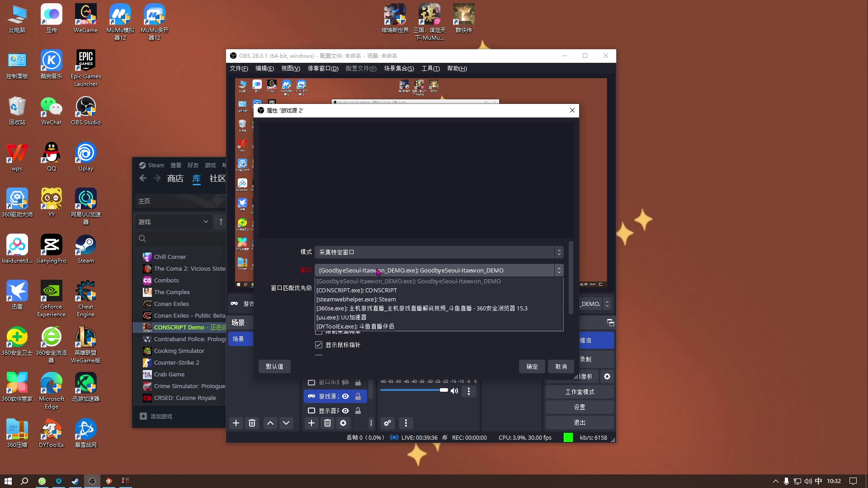Toggle the 显示鼠标指针 checkbox

[319, 345]
